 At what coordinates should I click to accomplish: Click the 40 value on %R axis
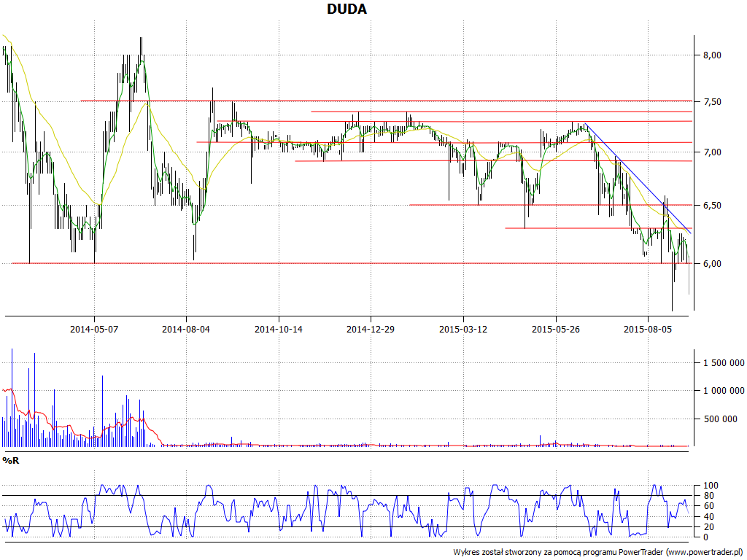pos(708,517)
